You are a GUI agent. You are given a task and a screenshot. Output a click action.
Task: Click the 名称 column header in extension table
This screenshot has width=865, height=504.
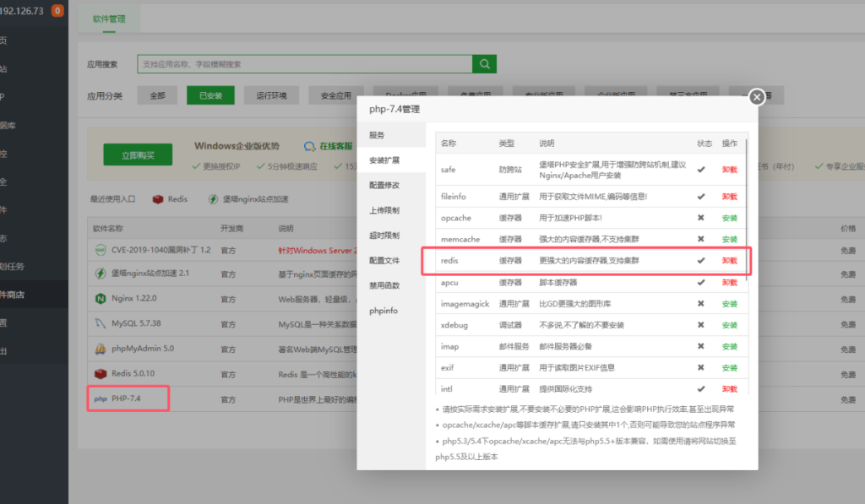tap(449, 144)
